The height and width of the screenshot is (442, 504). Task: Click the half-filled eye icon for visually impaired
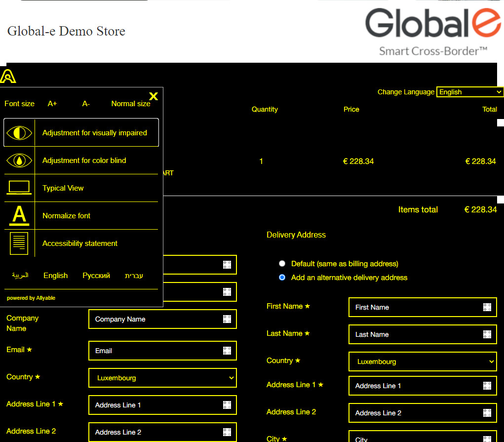(x=19, y=133)
